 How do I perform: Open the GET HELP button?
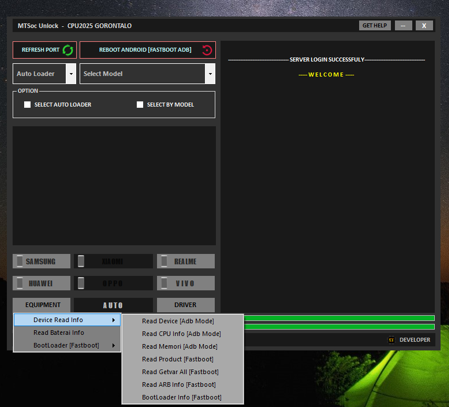[375, 26]
